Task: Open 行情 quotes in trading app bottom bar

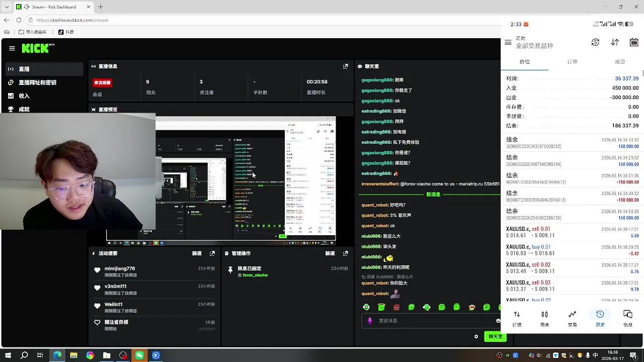Action: tap(517, 318)
